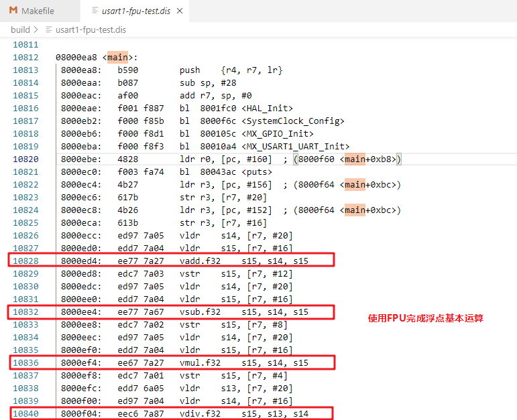Click the <puts> call target
This screenshot has width=517, height=420.
(x=257, y=172)
